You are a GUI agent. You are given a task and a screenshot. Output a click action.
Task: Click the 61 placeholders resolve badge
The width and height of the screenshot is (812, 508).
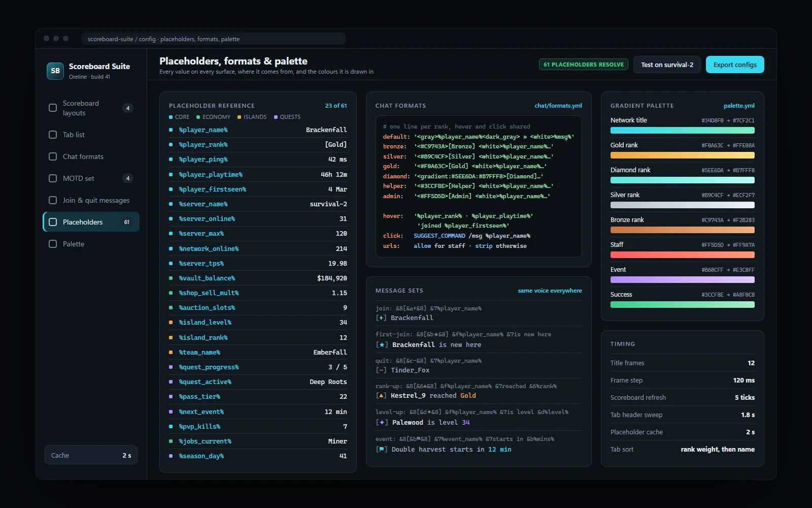click(x=584, y=65)
